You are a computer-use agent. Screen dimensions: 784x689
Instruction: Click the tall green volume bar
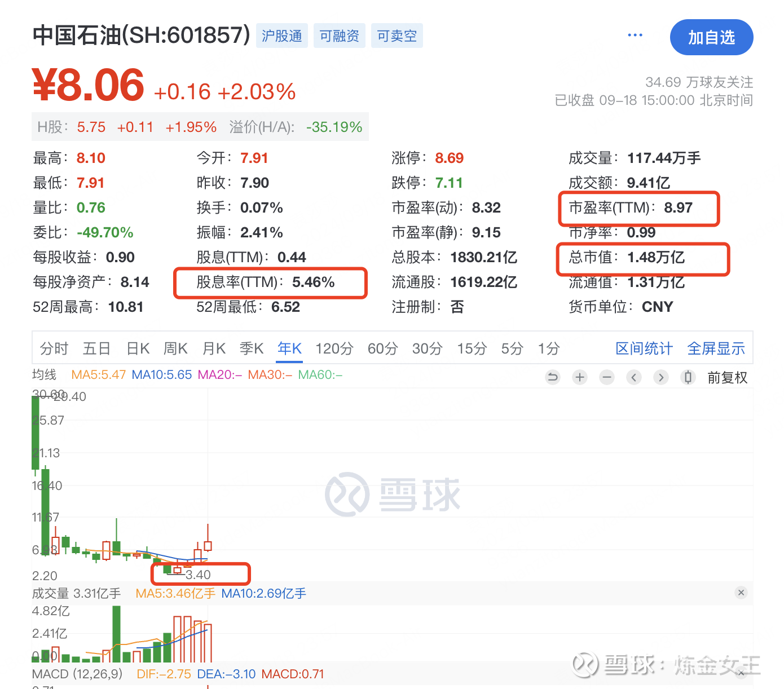point(117,634)
